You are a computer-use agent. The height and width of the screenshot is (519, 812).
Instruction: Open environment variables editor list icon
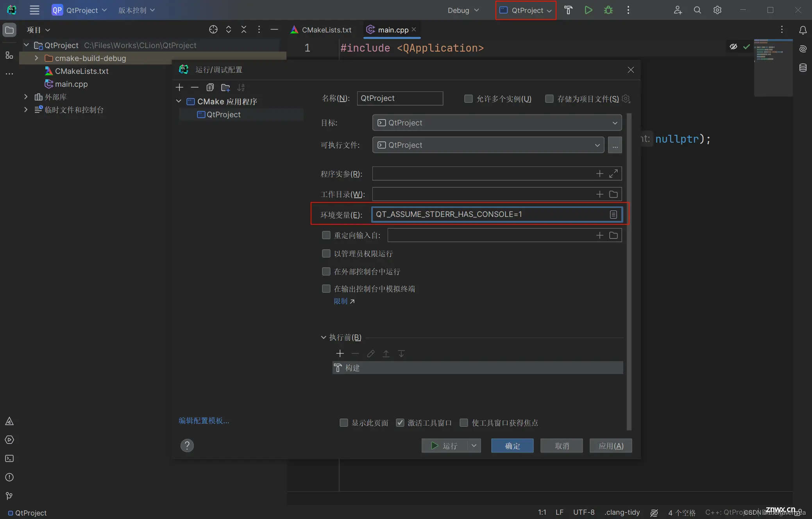pyautogui.click(x=613, y=214)
